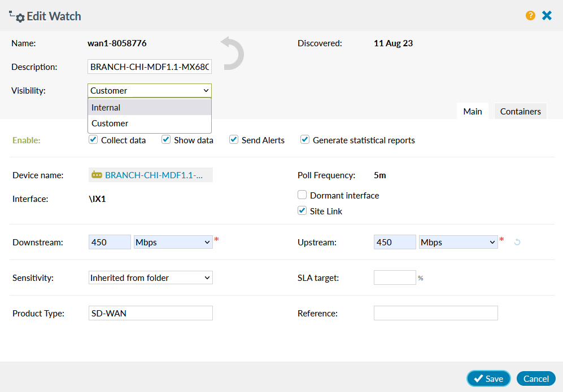Viewport: 563px width, 392px height.
Task: Uncheck the Collect data checkbox
Action: pyautogui.click(x=93, y=139)
